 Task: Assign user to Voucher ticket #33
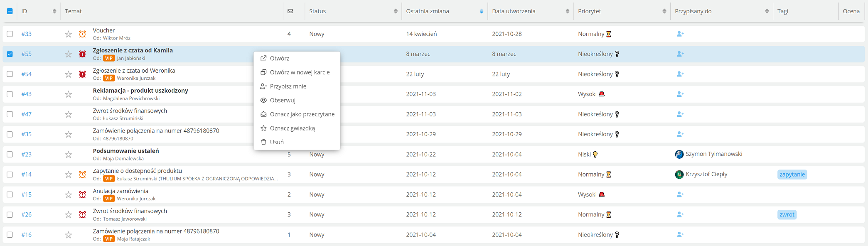680,34
